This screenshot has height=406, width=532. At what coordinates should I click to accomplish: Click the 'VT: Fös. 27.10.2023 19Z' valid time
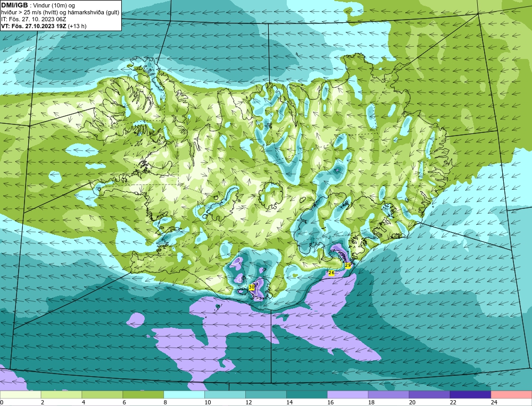coord(34,26)
